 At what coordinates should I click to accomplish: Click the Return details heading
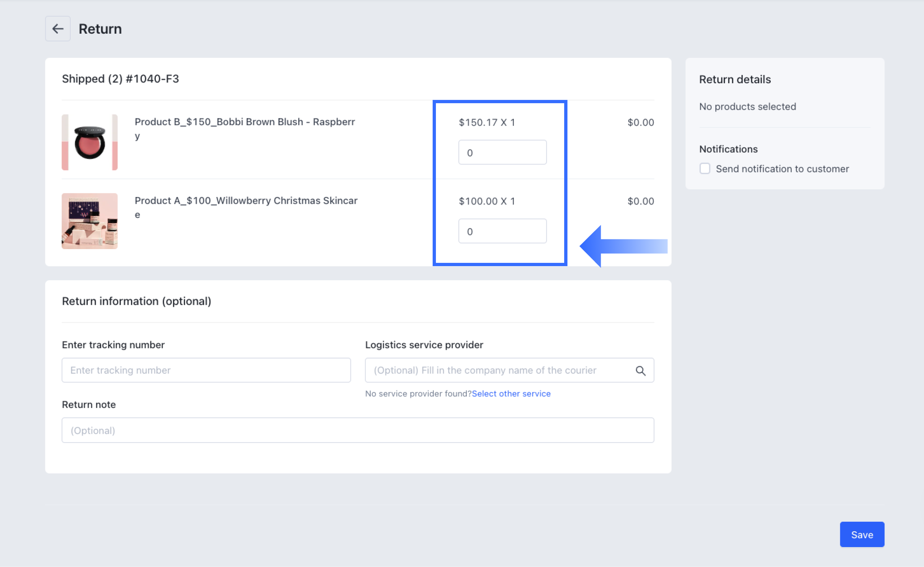pyautogui.click(x=734, y=79)
